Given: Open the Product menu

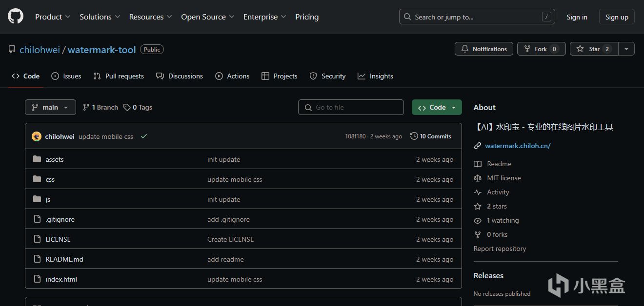Looking at the screenshot, I should pyautogui.click(x=53, y=17).
